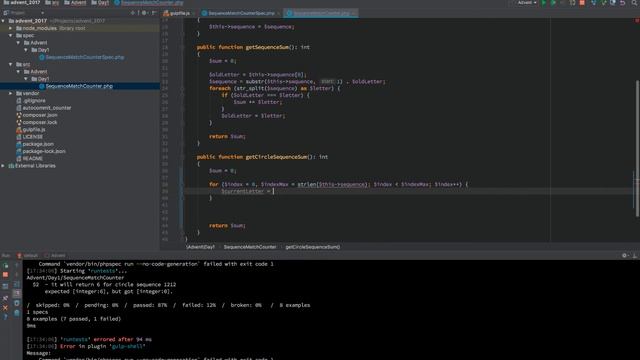Click getCircleSequenceSum() in bottom breadcrumb
The height and width of the screenshot is (360, 640).
coord(313,247)
